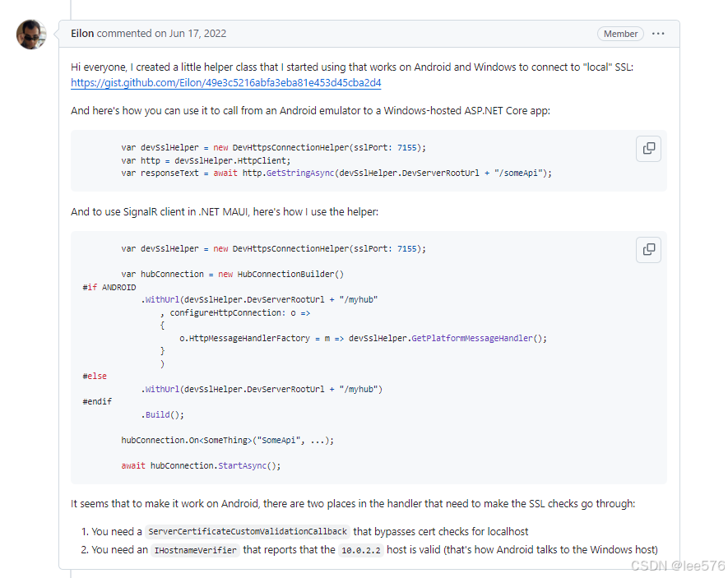Click 'var http = devSslHelper.HttpClient;' line
The image size is (728, 578).
coord(206,160)
